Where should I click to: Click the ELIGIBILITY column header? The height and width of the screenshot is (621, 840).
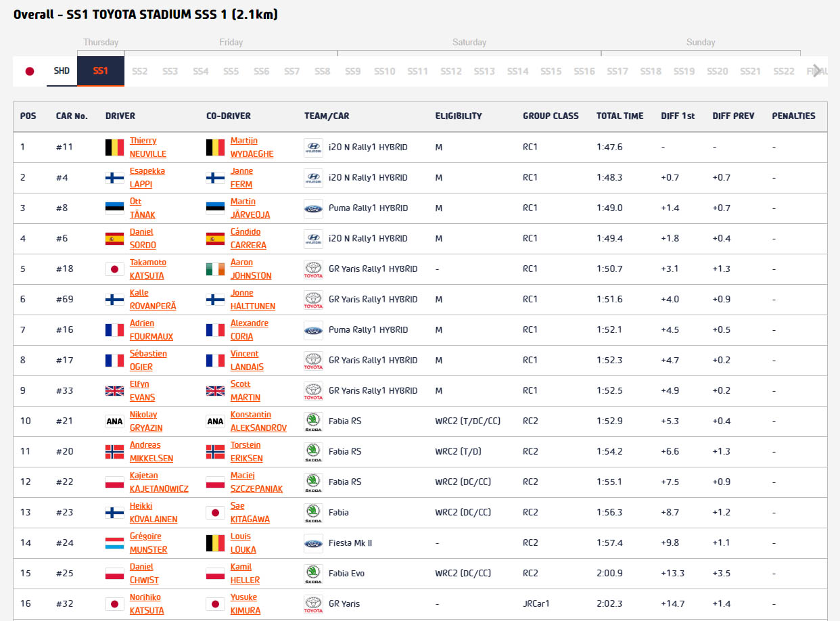point(459,116)
